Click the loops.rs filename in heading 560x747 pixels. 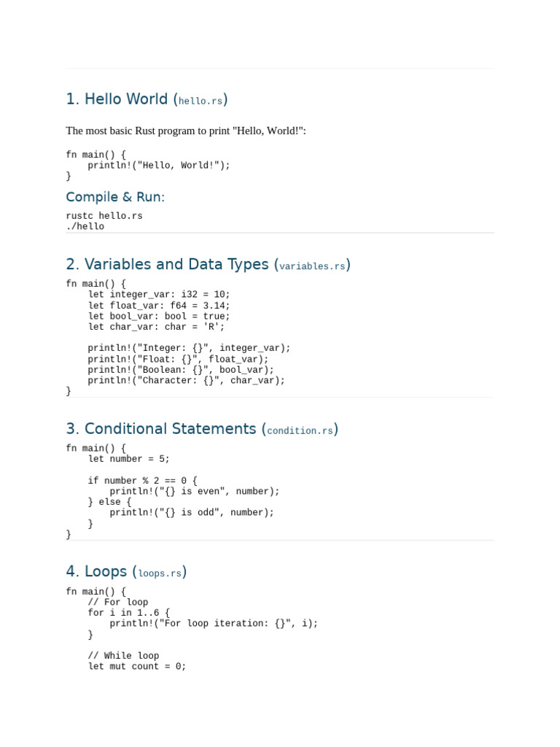coord(160,573)
